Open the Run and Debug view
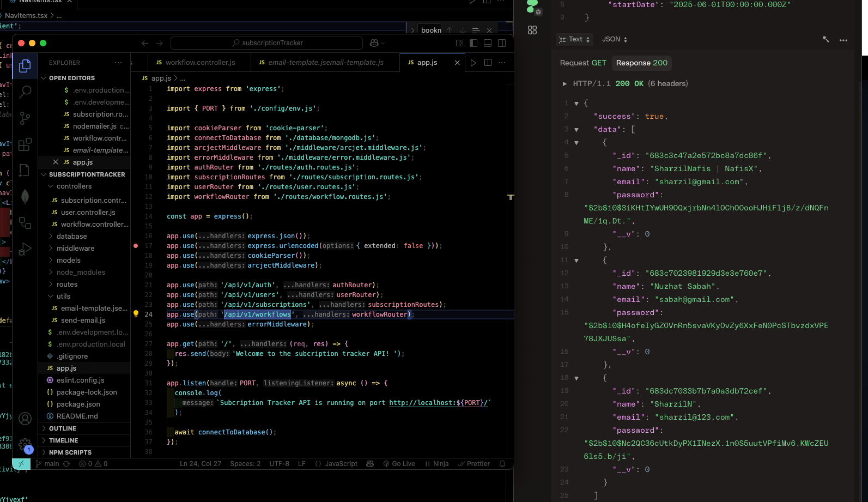The height and width of the screenshot is (502, 868). (x=25, y=249)
